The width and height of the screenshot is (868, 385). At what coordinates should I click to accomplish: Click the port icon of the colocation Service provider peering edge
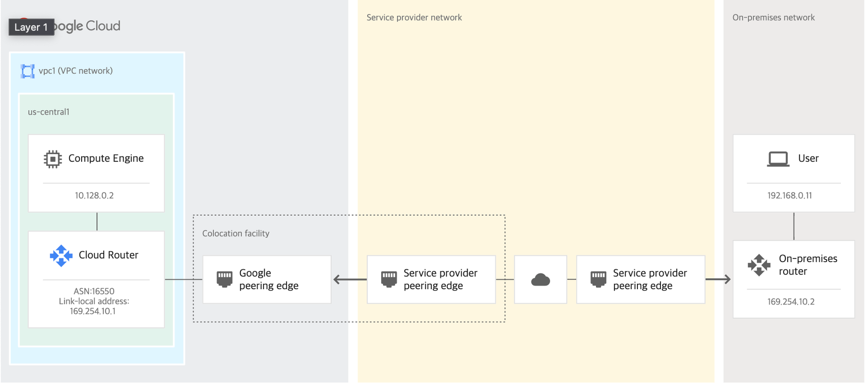(389, 279)
